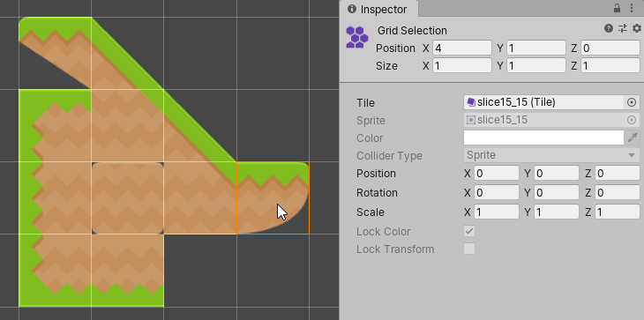Edit the Size Y field
This screenshot has width=644, height=320.
pyautogui.click(x=536, y=65)
